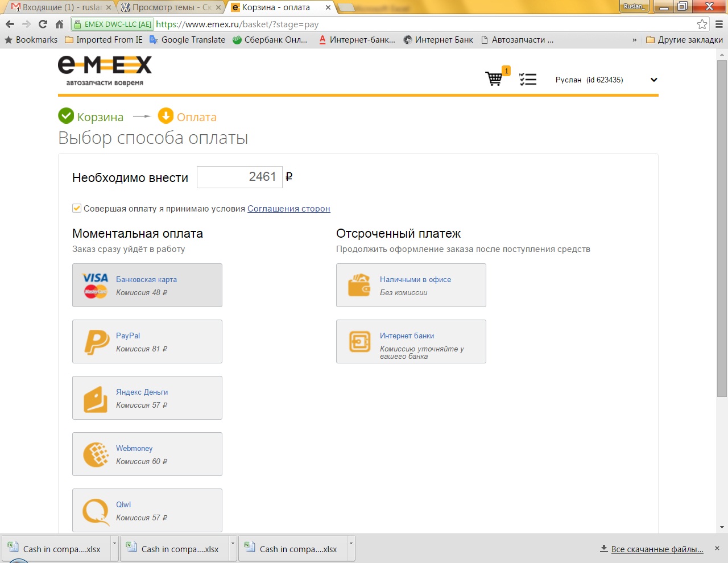Viewport: 728px width, 563px height.
Task: Switch to the Gmail Входящие tab
Action: [x=60, y=7]
